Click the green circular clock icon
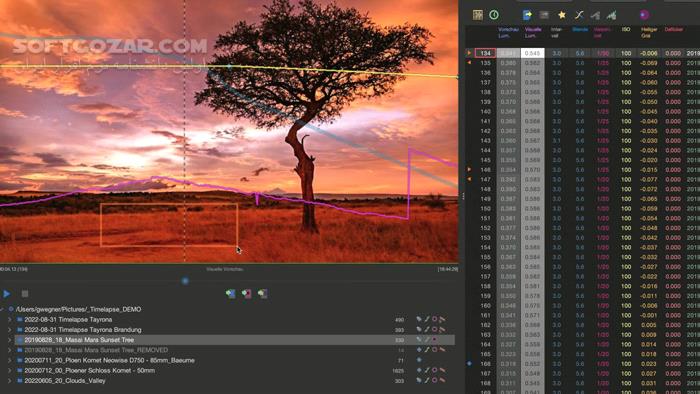700x394 pixels. (x=494, y=15)
